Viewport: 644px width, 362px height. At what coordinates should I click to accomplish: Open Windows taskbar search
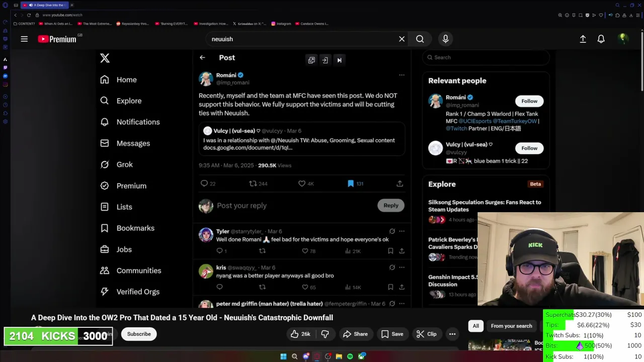[294, 356]
